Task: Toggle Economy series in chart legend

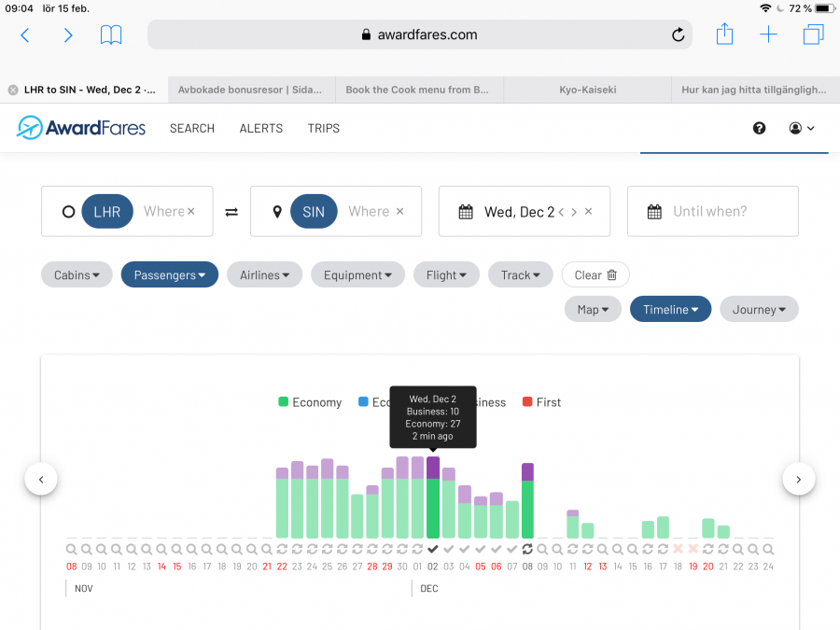Action: (310, 402)
